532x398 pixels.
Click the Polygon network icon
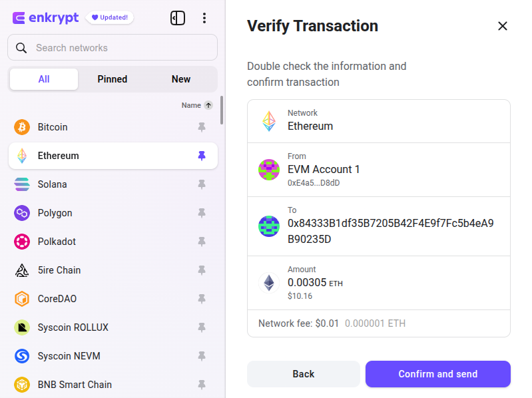(22, 213)
